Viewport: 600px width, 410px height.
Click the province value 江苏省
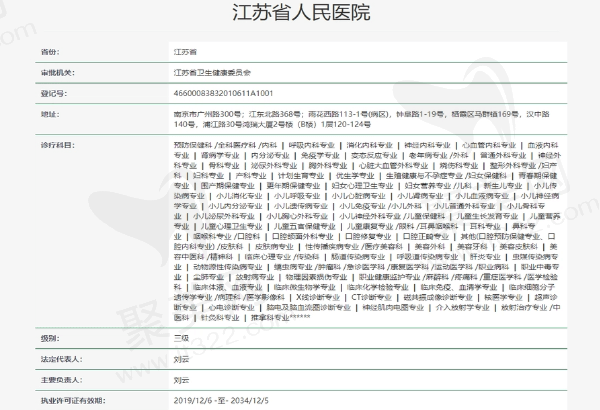[x=185, y=52]
